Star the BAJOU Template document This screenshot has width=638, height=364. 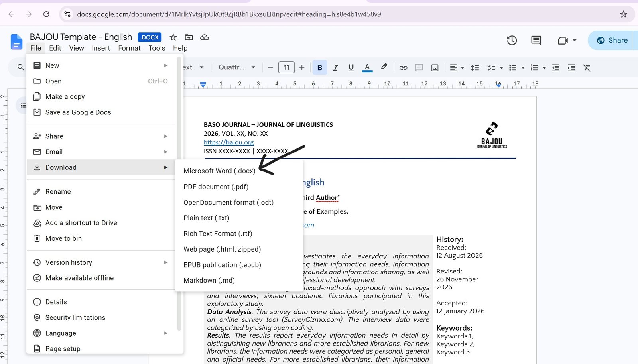coord(173,37)
